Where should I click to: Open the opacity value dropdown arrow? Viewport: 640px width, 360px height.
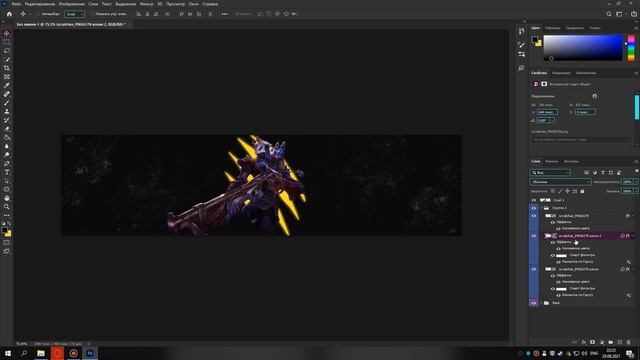[x=636, y=182]
